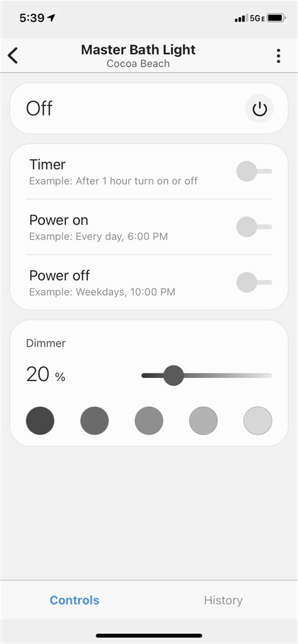The image size is (298, 644).
Task: Select the lightest dimmer preset circle
Action: (258, 421)
